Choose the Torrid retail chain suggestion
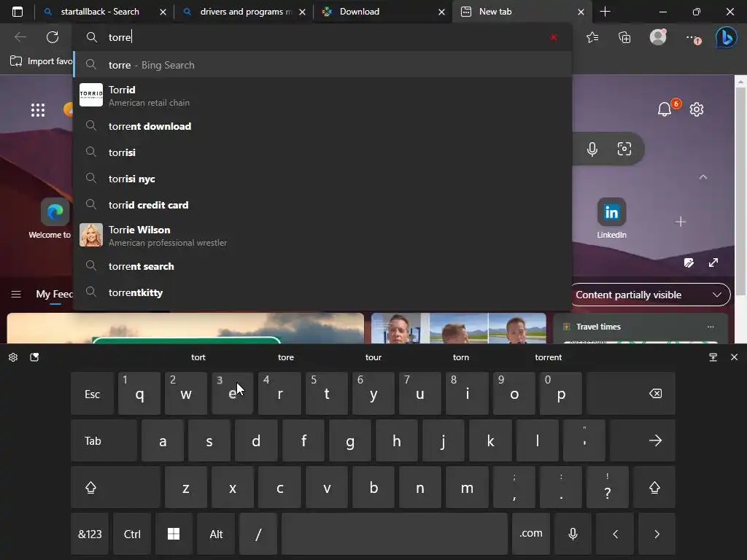 (322, 96)
